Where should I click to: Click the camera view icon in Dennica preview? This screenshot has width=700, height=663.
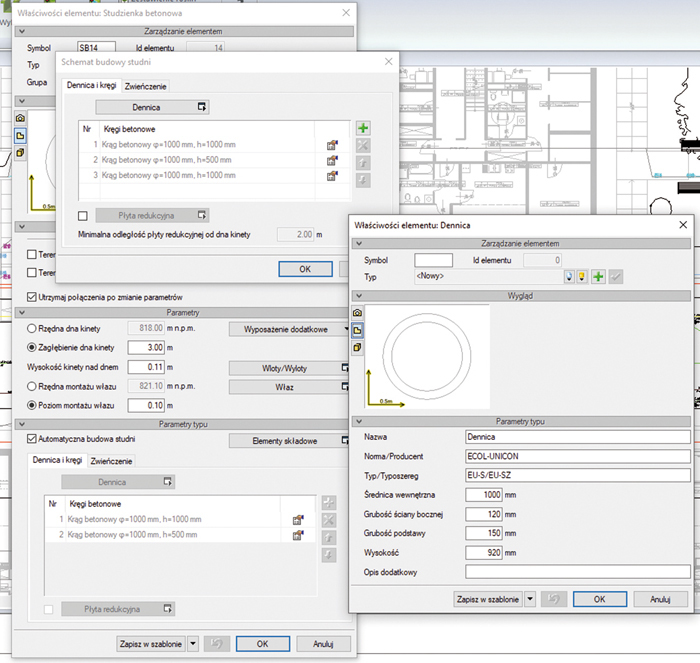pyautogui.click(x=359, y=314)
